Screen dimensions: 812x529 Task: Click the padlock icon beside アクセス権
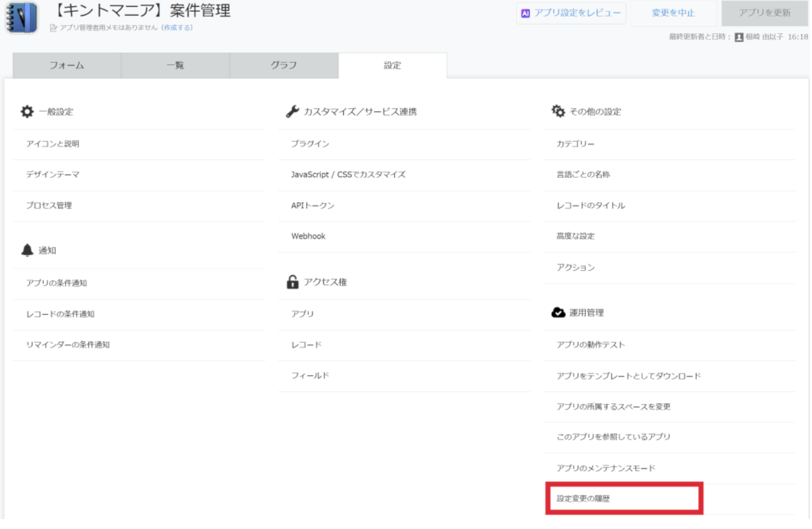pos(292,282)
